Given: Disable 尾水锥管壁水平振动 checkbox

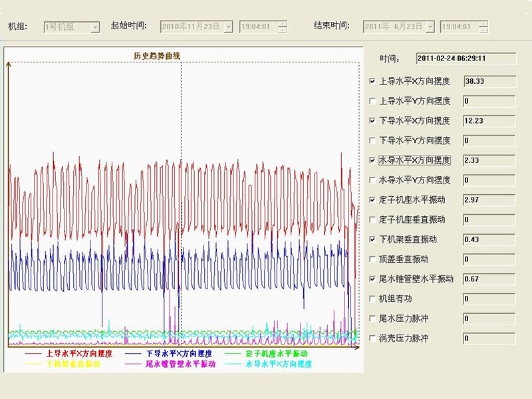Looking at the screenshot, I should point(372,279).
